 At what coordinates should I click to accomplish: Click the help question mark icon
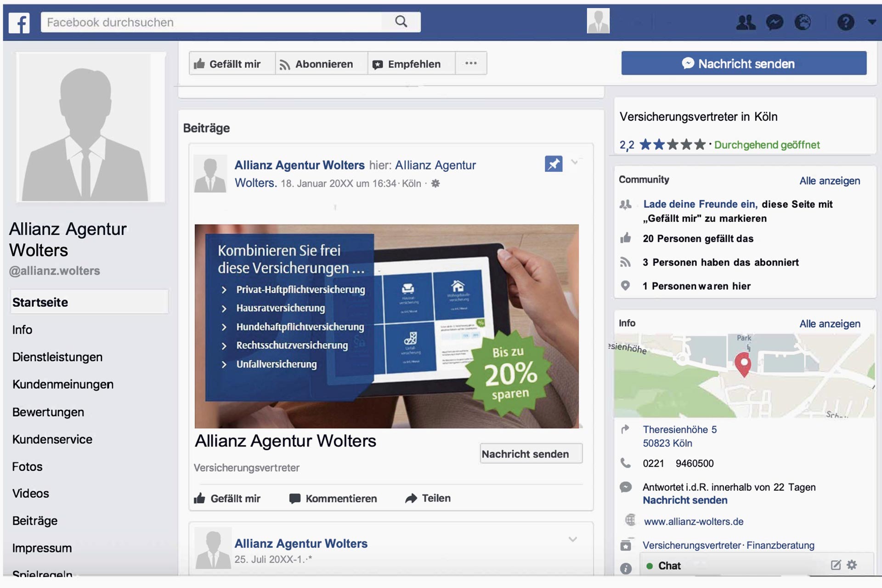(x=845, y=22)
